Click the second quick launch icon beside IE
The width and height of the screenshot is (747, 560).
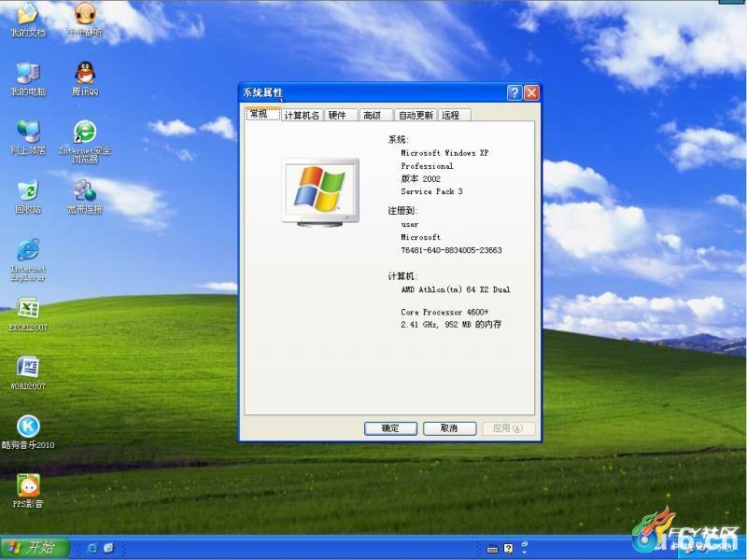point(108,548)
